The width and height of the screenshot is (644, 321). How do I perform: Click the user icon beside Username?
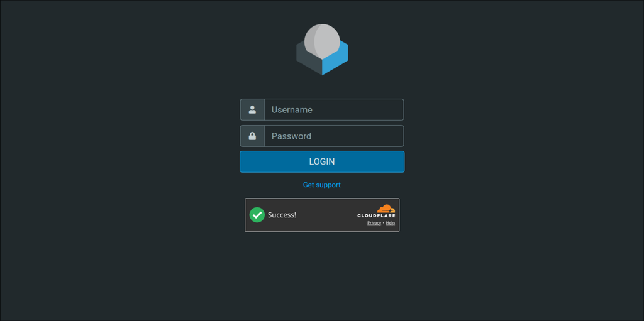[252, 109]
